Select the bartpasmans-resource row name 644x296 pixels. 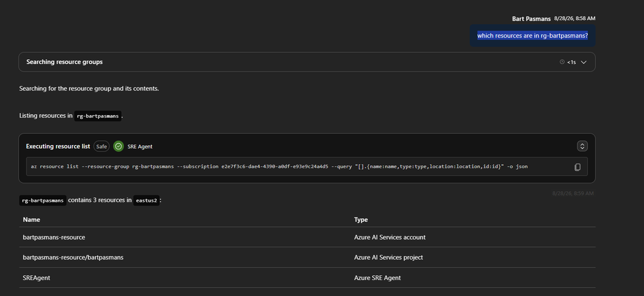pyautogui.click(x=54, y=238)
